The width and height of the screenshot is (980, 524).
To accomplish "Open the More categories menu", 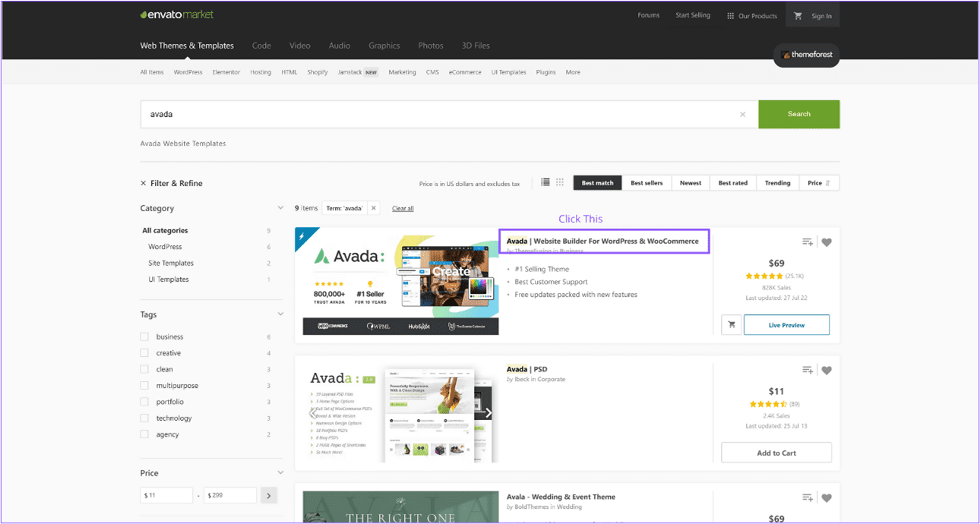I will pos(573,72).
